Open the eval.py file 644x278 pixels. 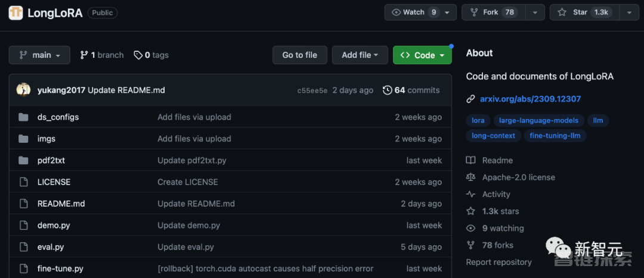pyautogui.click(x=51, y=247)
